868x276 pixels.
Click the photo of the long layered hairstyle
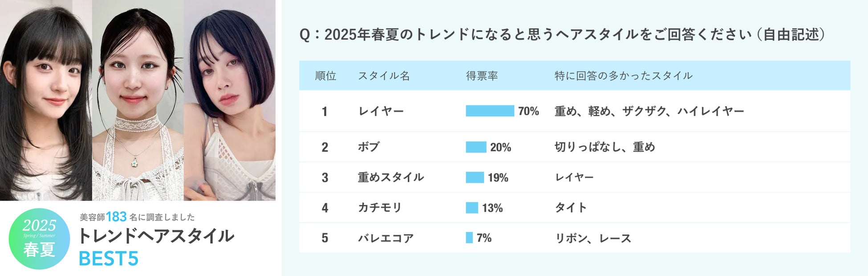pos(46,100)
